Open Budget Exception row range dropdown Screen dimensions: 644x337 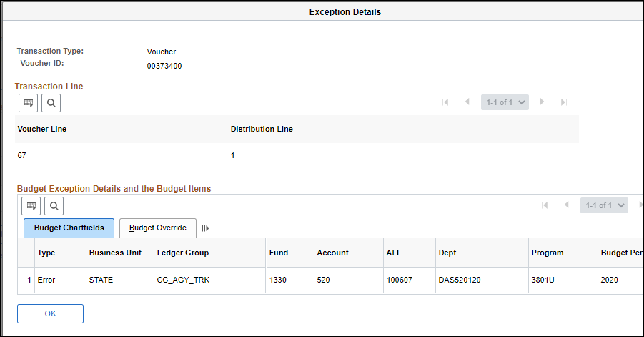click(604, 205)
